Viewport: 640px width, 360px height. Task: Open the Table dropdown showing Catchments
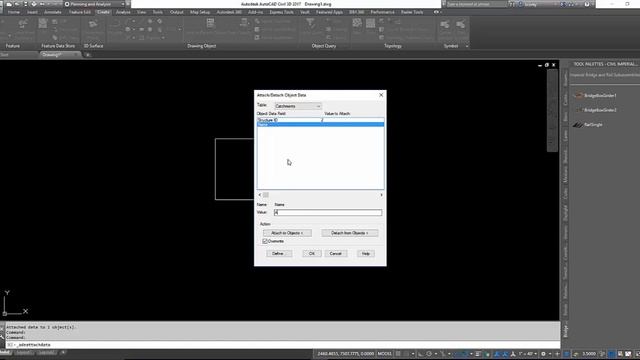(x=298, y=106)
